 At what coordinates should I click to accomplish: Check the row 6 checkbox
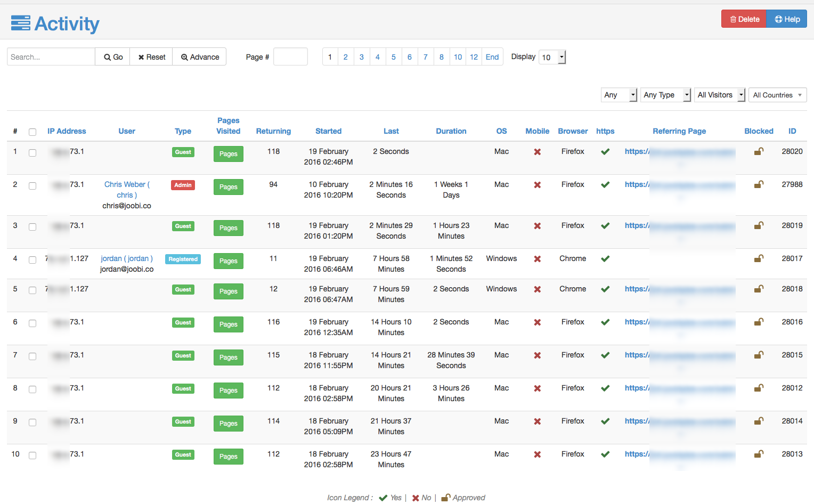click(32, 323)
